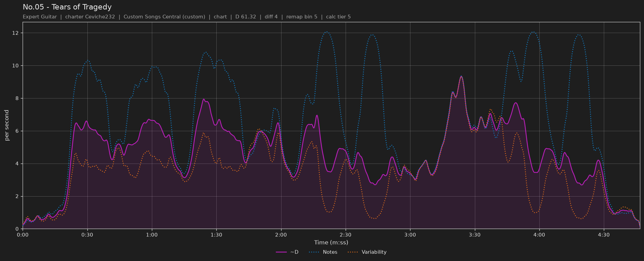Click the '0:30' x-axis tick label
The image size is (644, 261).
click(87, 235)
